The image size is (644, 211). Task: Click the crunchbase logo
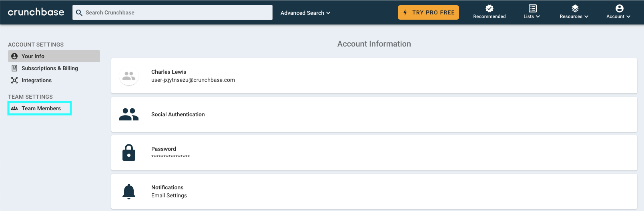36,12
